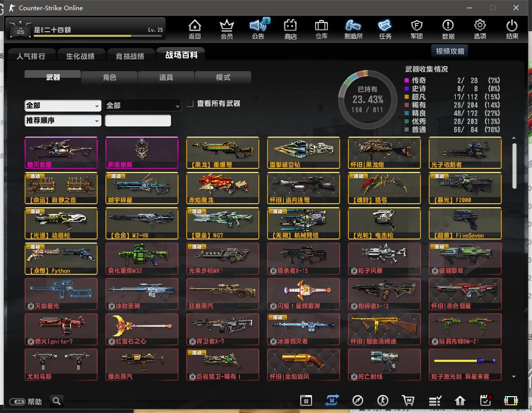Click the gift window icon in bottom bar
532x413 pixels.
[x=306, y=401]
